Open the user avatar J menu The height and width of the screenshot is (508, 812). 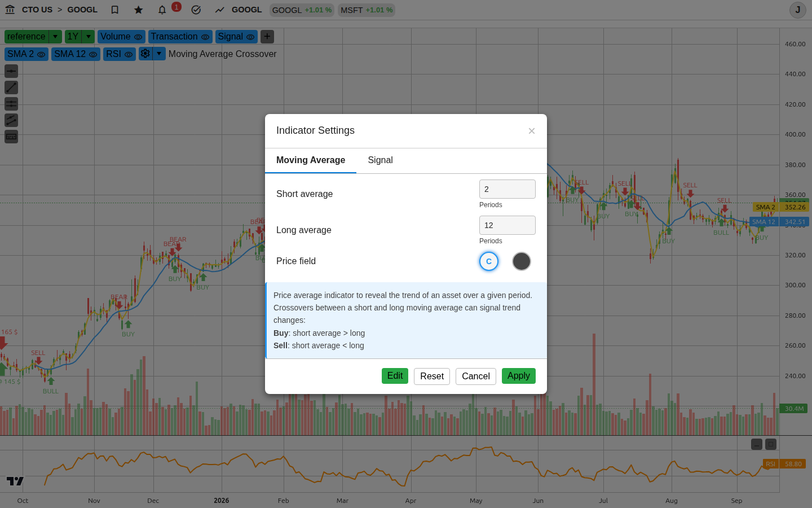click(x=798, y=10)
